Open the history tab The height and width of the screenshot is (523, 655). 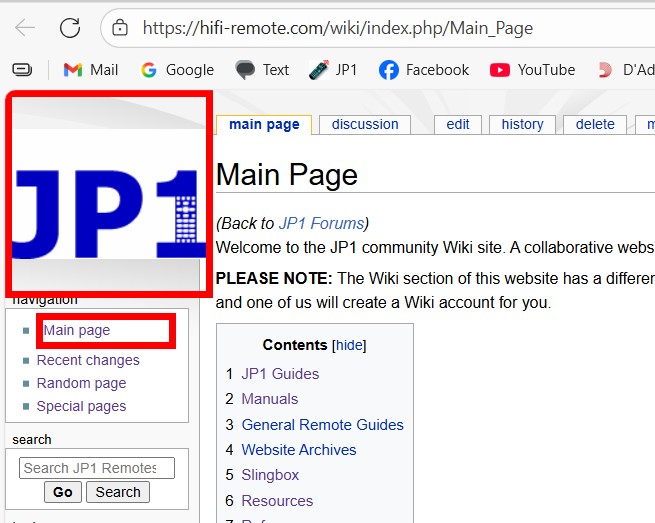click(522, 124)
